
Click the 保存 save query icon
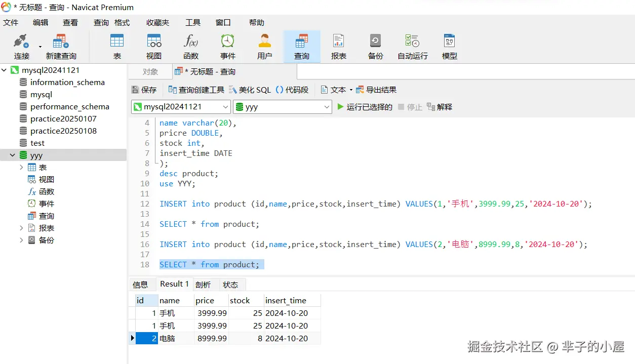[144, 90]
